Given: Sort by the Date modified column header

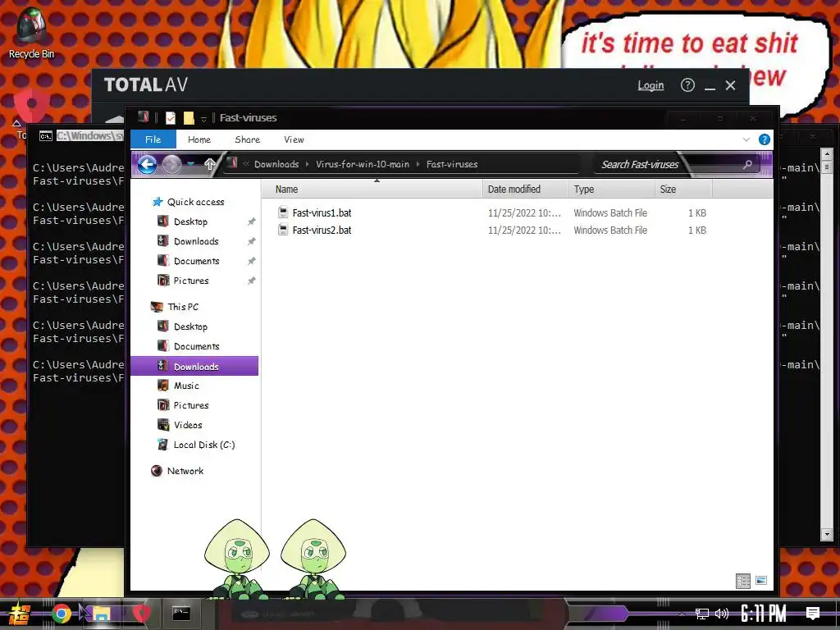Looking at the screenshot, I should pos(525,189).
